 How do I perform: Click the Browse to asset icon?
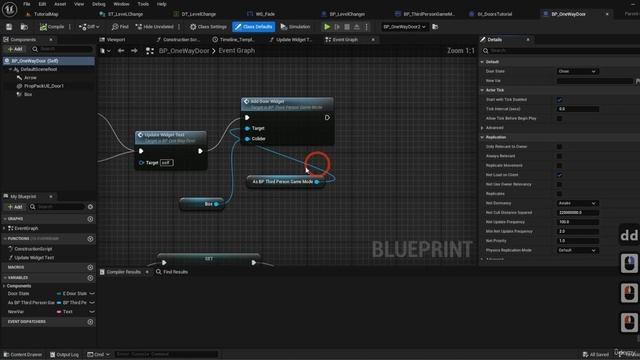pos(24,27)
